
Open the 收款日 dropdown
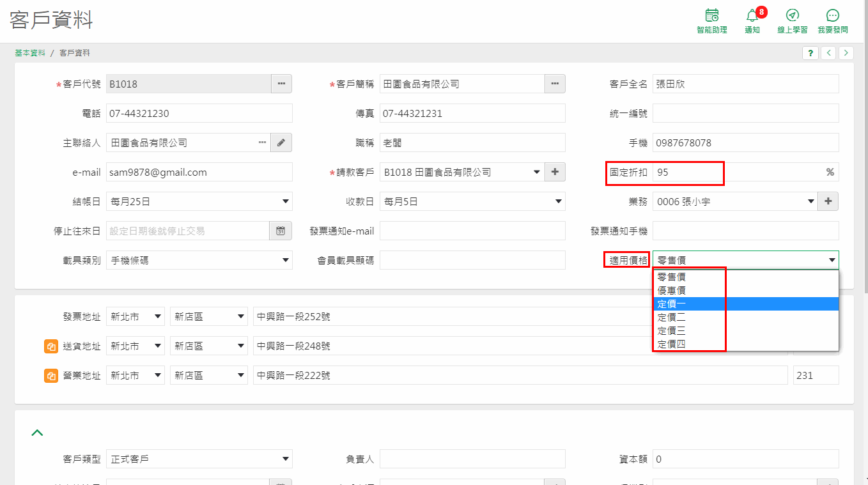pos(472,201)
